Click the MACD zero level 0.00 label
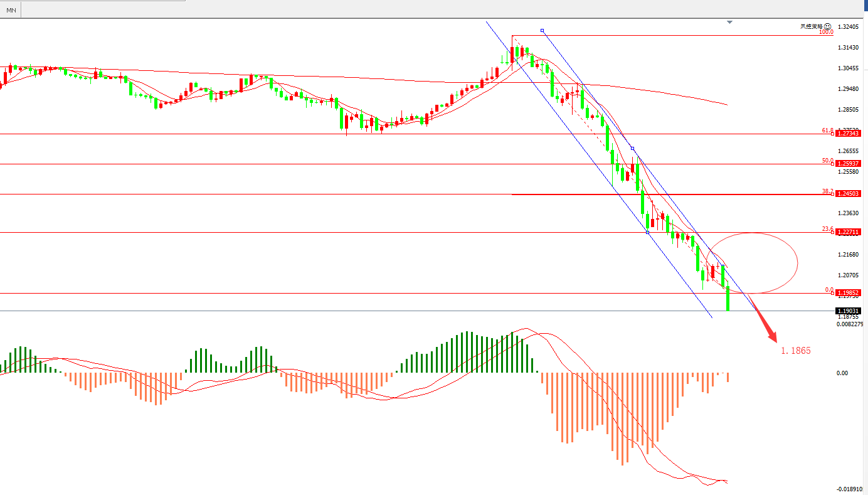This screenshot has width=868, height=495. coord(842,373)
